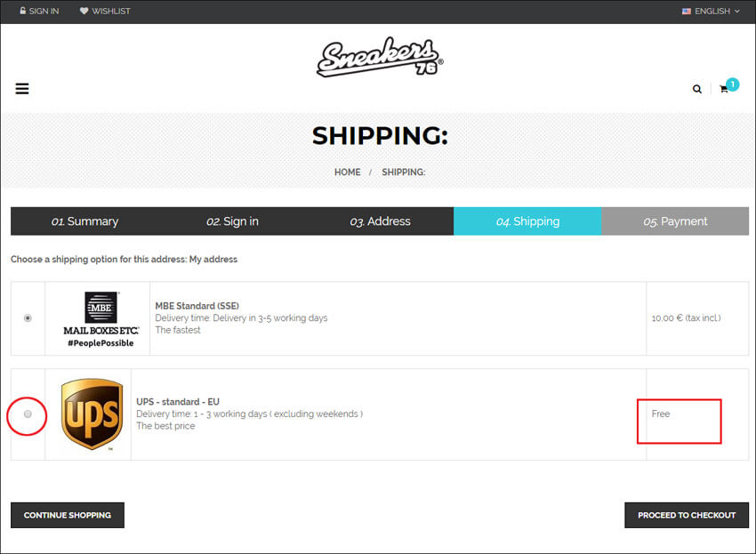Open the 05 Payment step tab
The height and width of the screenshot is (554, 756).
(675, 221)
